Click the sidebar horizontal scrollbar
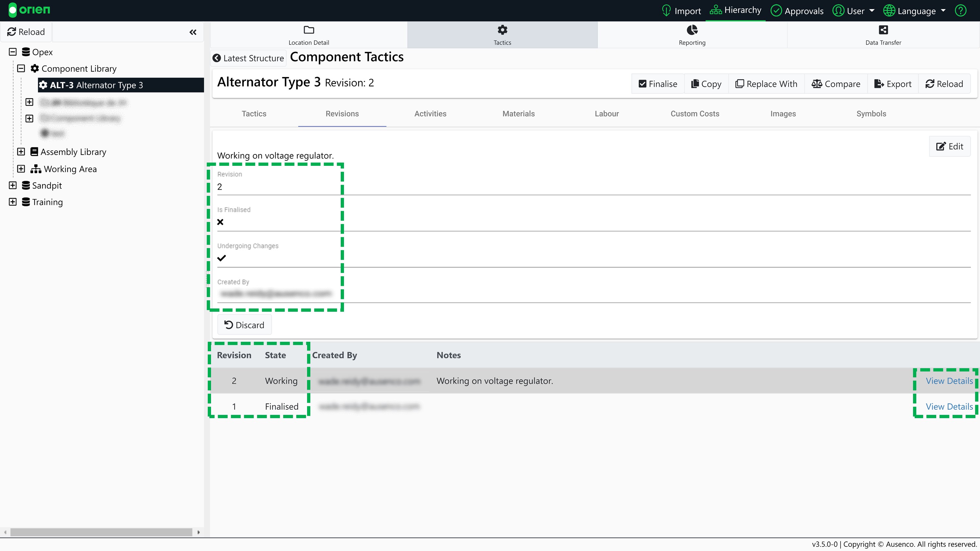This screenshot has height=551, width=980. [x=101, y=532]
